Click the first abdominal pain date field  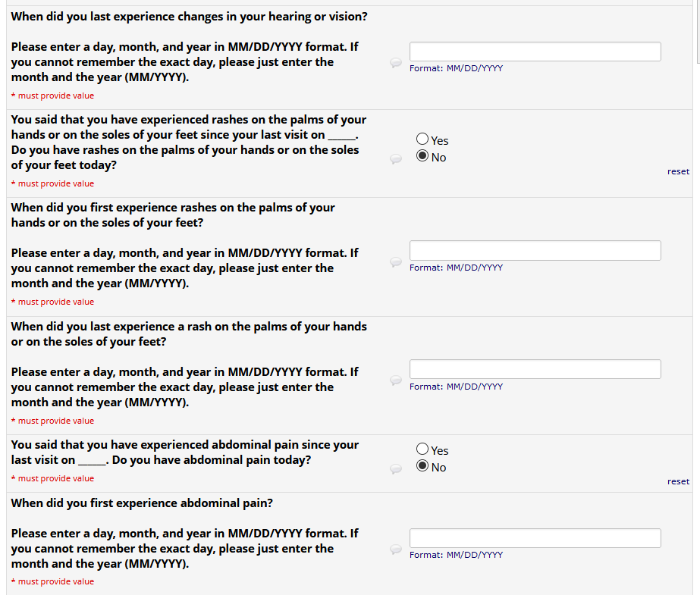click(535, 538)
